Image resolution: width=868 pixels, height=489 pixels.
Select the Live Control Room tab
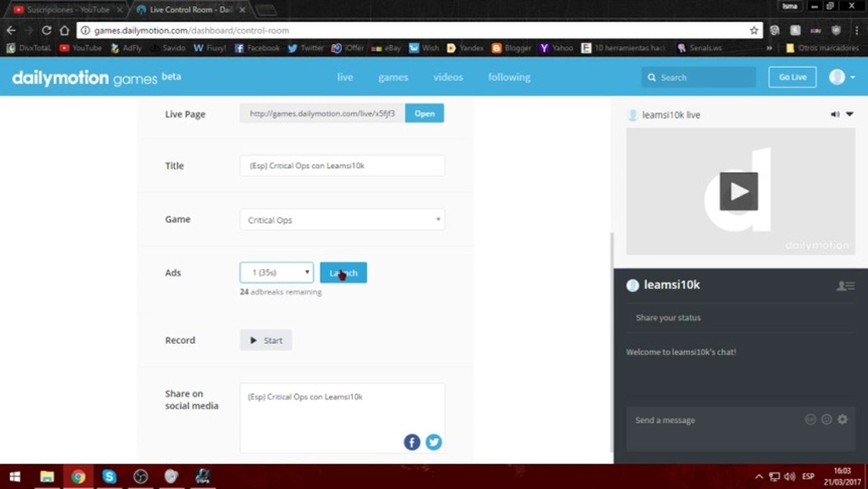(x=191, y=10)
